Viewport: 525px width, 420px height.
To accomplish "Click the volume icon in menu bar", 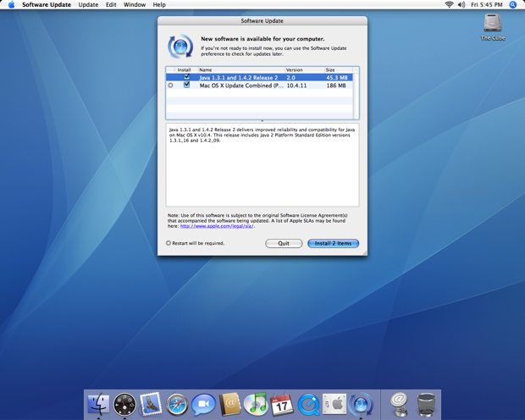I will pyautogui.click(x=461, y=5).
